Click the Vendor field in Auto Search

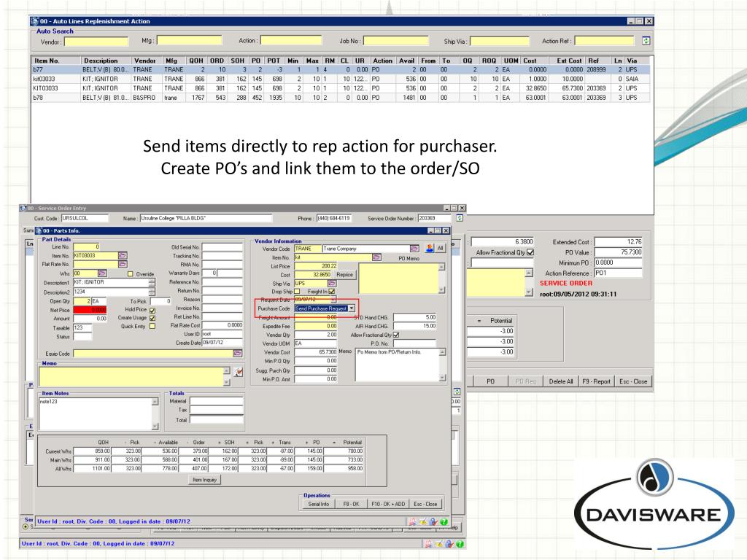tap(96, 42)
